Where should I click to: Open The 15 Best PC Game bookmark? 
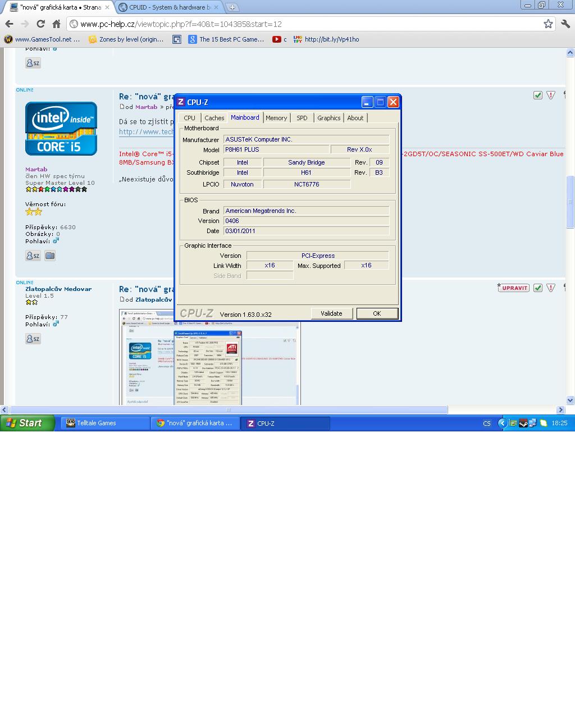[226, 39]
